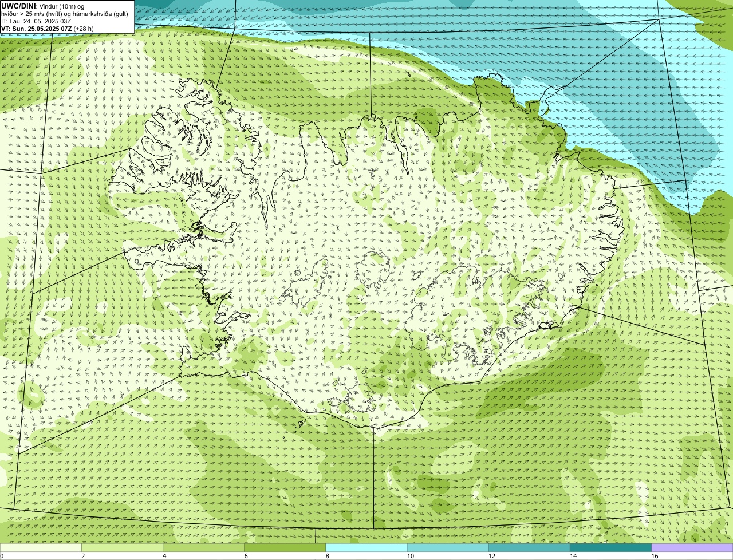733x560 pixels.
Task: Click the "6" label on the legend scale
Action: pos(246,556)
